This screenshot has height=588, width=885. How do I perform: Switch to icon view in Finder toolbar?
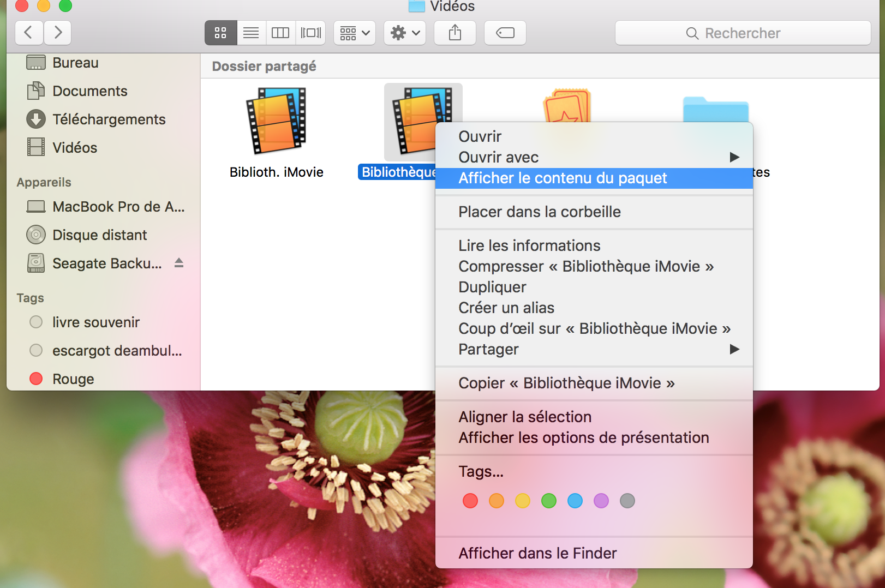point(220,33)
